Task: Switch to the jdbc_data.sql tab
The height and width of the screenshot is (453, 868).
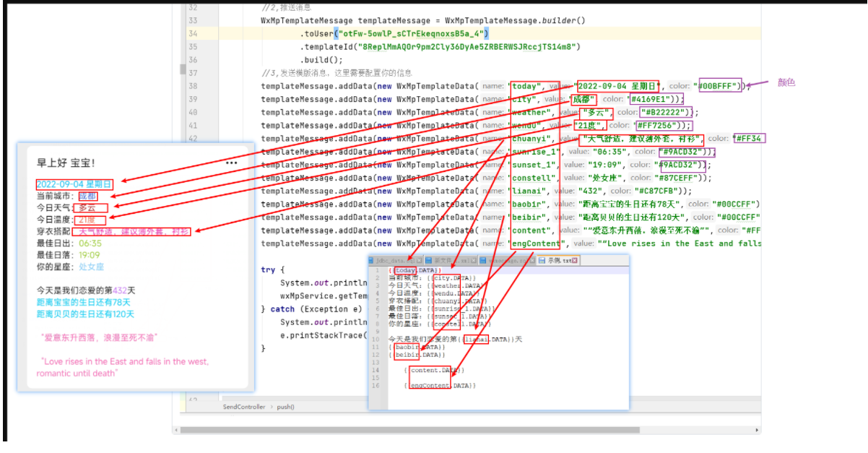Action: tap(394, 260)
